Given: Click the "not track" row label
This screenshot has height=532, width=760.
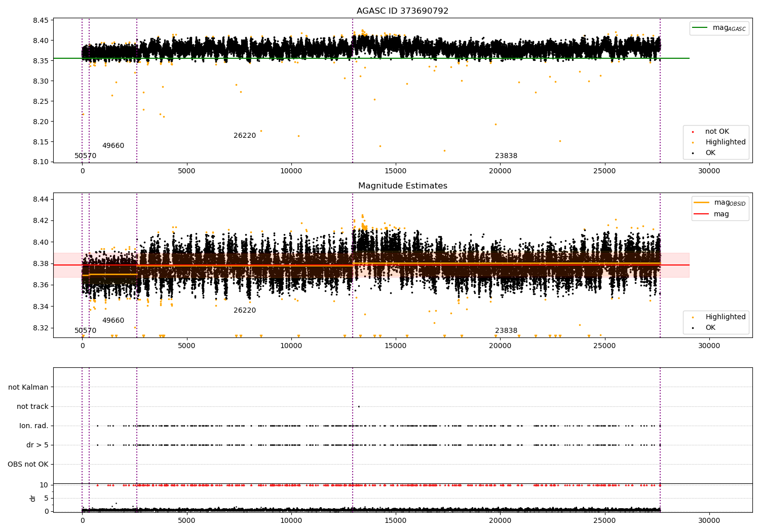Looking at the screenshot, I should [x=32, y=407].
